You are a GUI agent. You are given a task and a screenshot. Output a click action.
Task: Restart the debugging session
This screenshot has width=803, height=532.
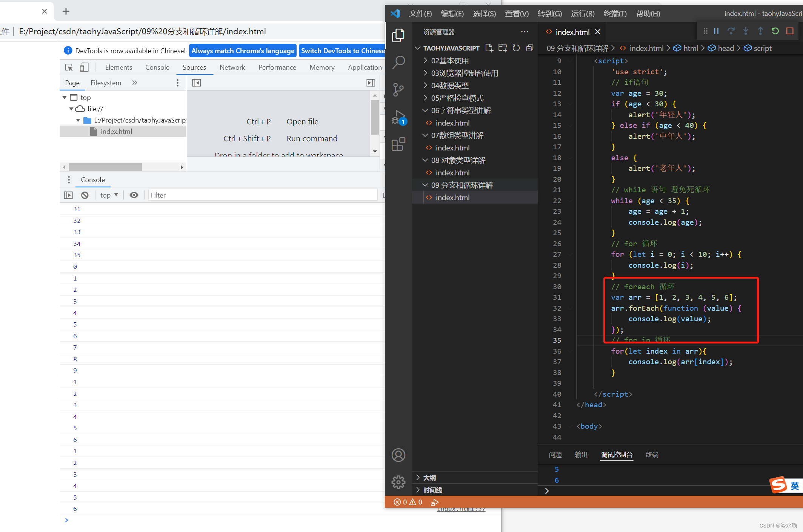775,31
